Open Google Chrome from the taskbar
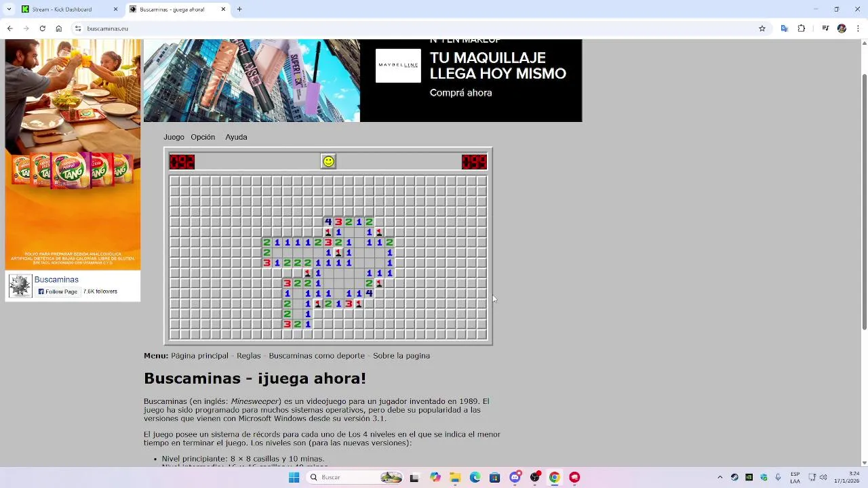868x488 pixels. (x=555, y=477)
